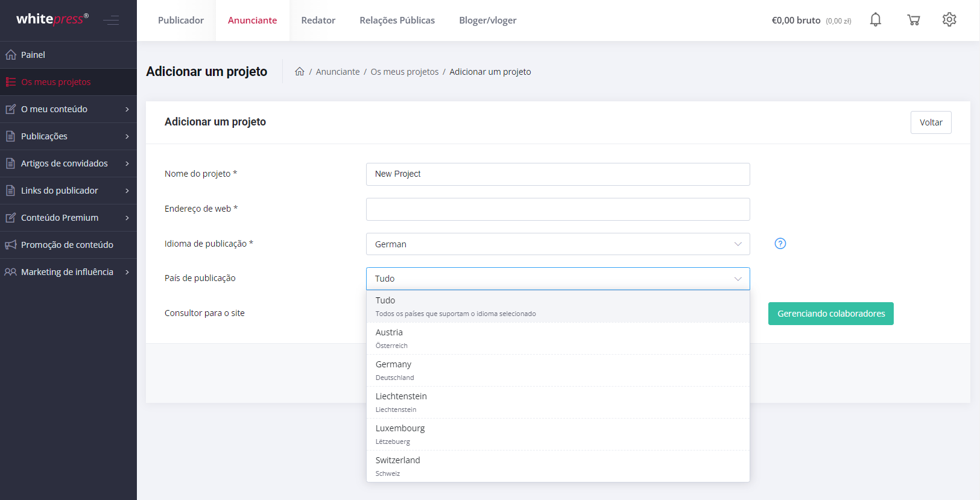980x500 pixels.
Task: Click the Artigos de convidados document icon
Action: coord(11,163)
